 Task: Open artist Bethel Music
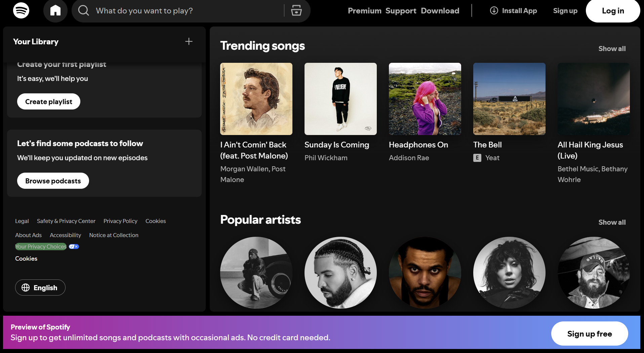pos(578,169)
